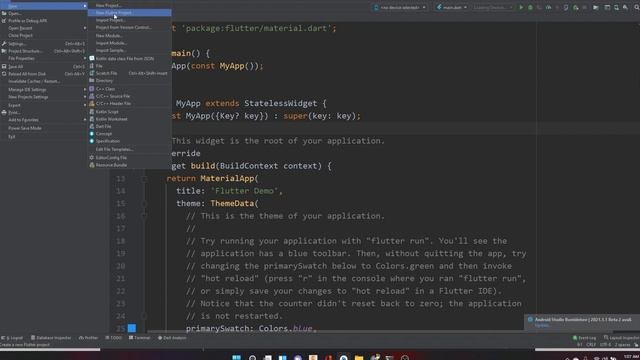640x360 pixels.
Task: Click the File item icon
Action: 92,66
